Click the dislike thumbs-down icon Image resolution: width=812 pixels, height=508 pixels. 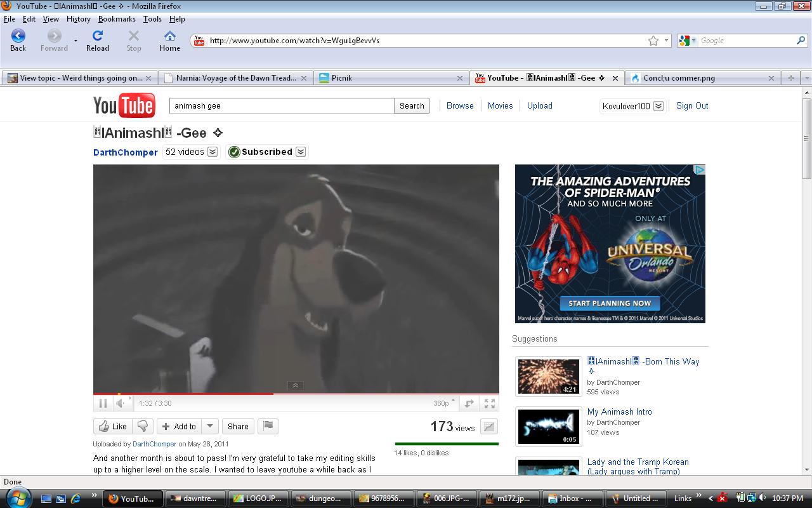point(143,426)
